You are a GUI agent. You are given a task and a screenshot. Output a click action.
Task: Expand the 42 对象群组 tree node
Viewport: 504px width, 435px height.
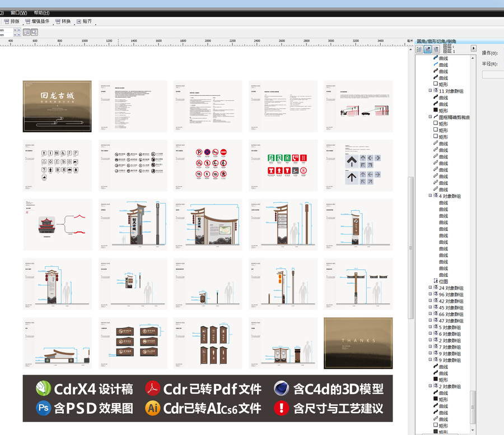click(430, 300)
